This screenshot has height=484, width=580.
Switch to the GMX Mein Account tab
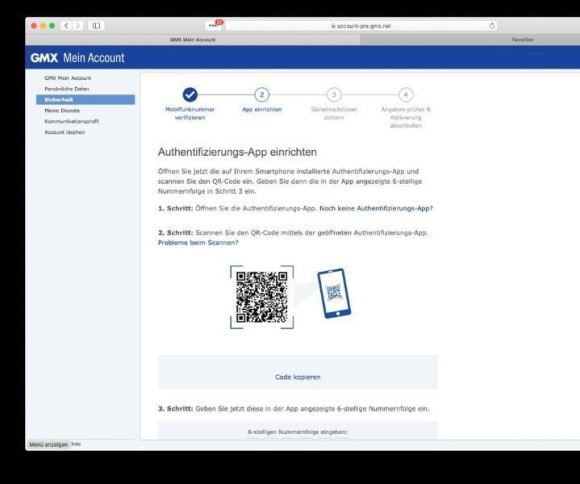tap(193, 40)
